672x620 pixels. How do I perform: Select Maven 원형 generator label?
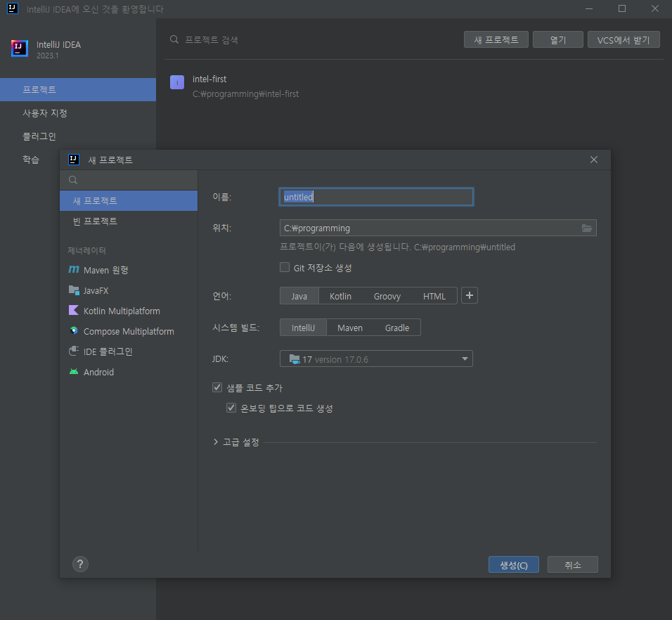coord(106,270)
